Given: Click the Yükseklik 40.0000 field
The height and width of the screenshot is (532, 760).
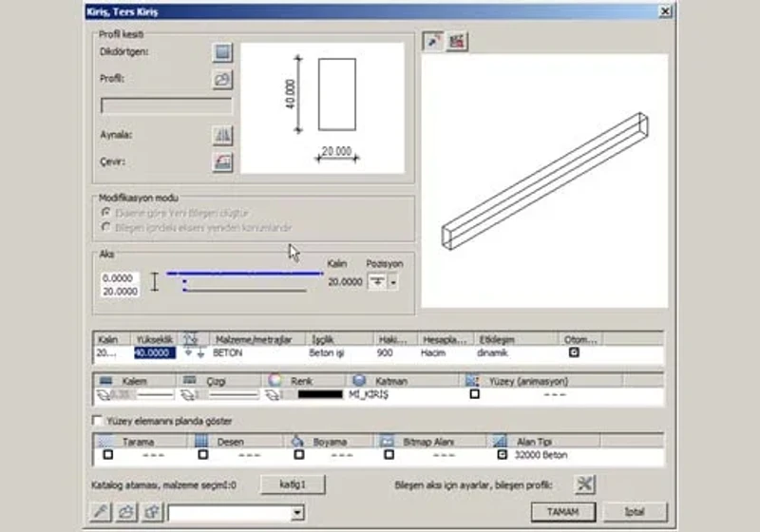Looking at the screenshot, I should [x=155, y=352].
